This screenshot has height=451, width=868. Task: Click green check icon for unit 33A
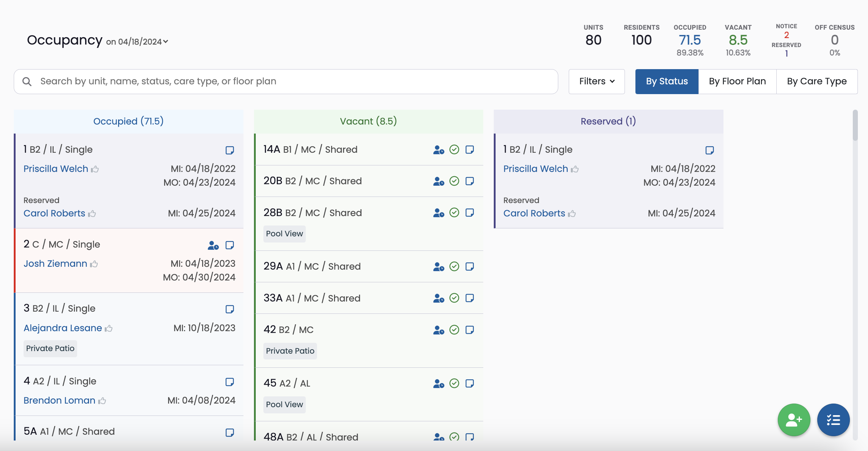[454, 298]
